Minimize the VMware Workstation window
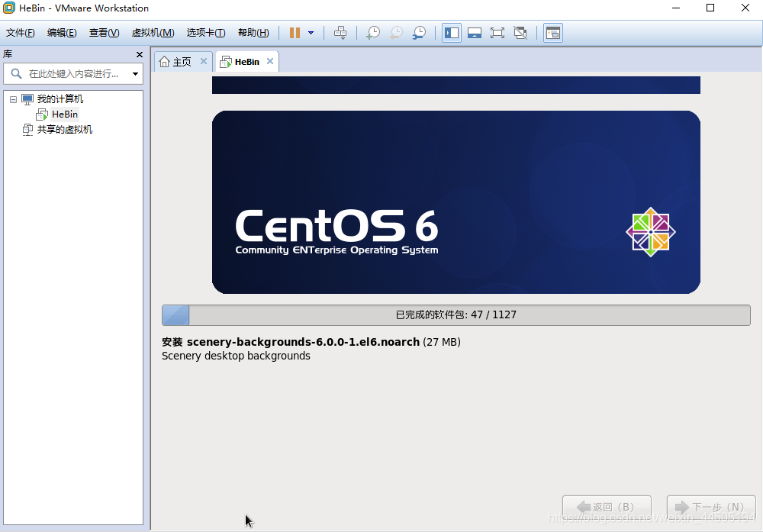This screenshot has width=763, height=532. (x=676, y=8)
